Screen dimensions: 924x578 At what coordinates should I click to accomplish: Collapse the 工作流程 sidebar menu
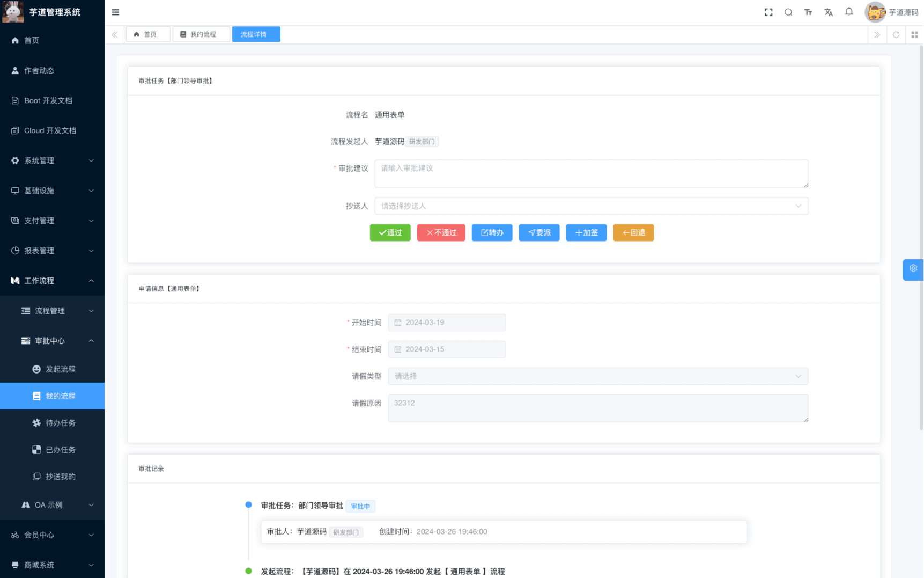(52, 281)
